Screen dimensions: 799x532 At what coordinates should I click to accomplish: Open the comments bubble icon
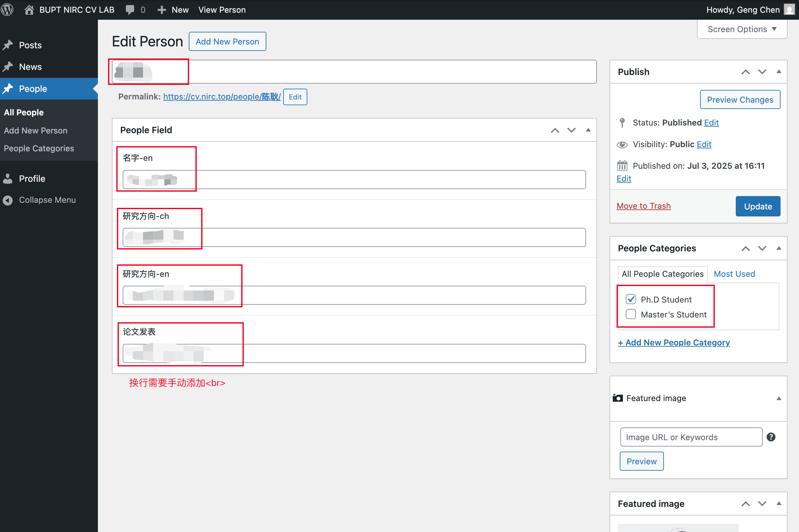[x=130, y=10]
